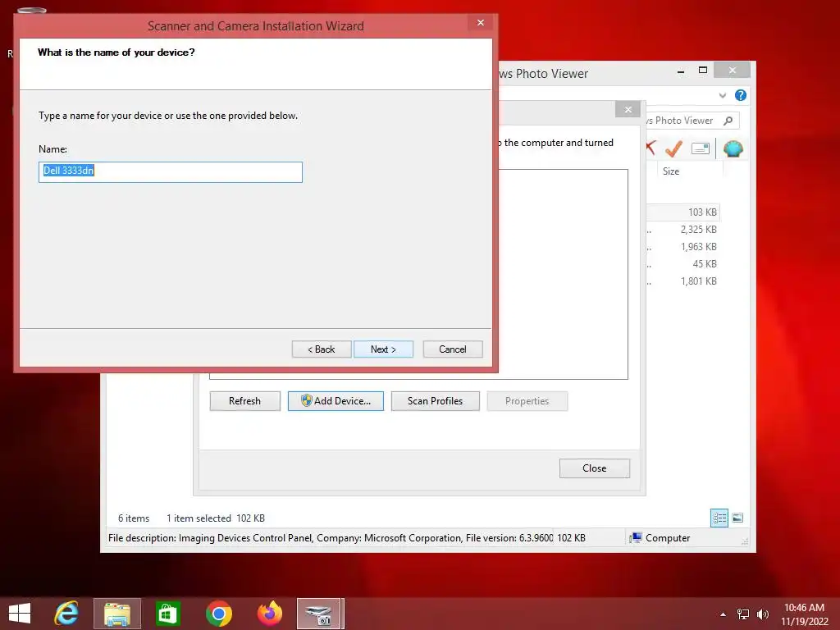Screen dimensions: 840x630
Task: Click the device Name input field
Action: (x=171, y=172)
